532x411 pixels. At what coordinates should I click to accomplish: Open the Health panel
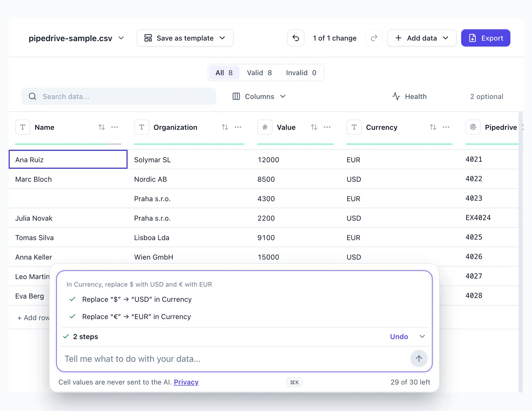coord(410,97)
